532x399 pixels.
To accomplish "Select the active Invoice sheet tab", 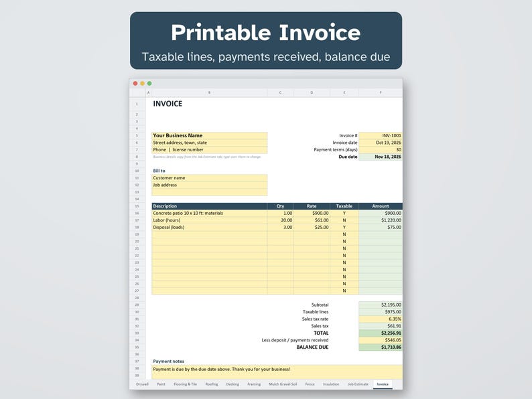I will 383,384.
